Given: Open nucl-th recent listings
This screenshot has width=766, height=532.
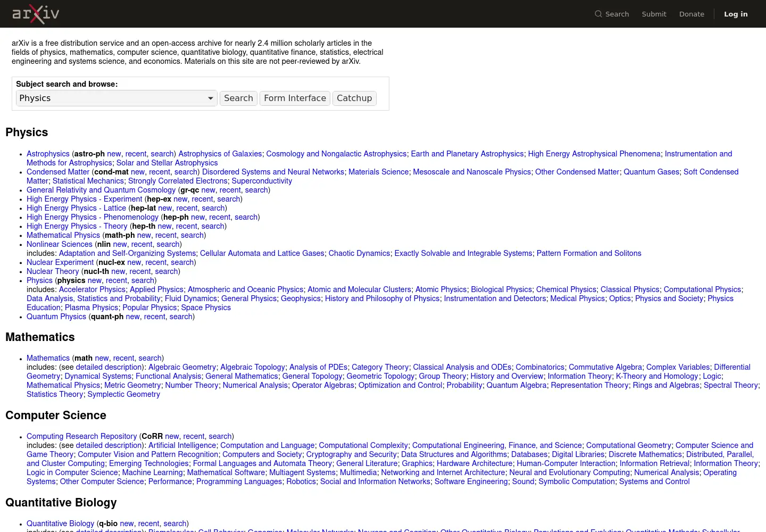Looking at the screenshot, I should [140, 271].
